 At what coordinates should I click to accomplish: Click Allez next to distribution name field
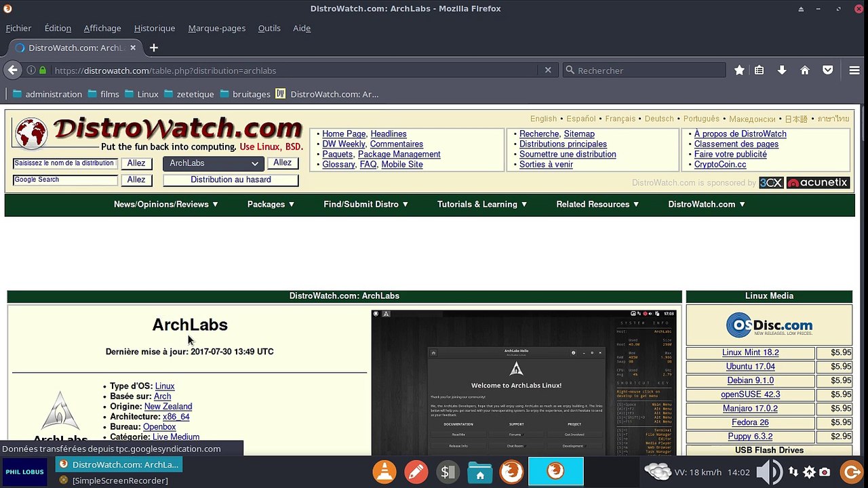tap(136, 163)
